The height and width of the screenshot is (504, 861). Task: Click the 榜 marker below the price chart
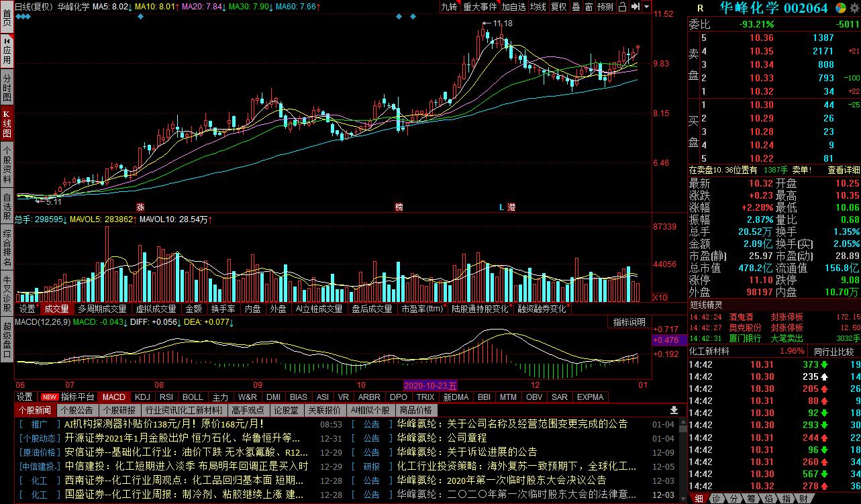click(x=399, y=207)
